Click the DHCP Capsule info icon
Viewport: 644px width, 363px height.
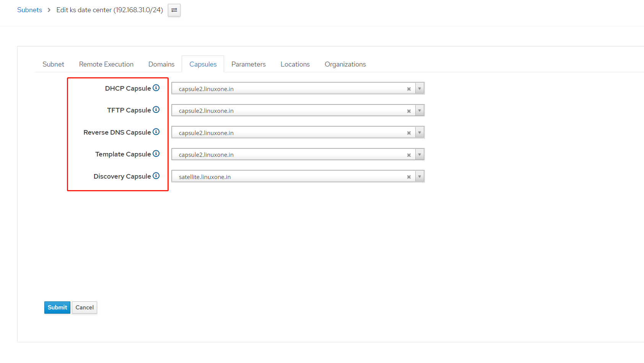coord(156,88)
